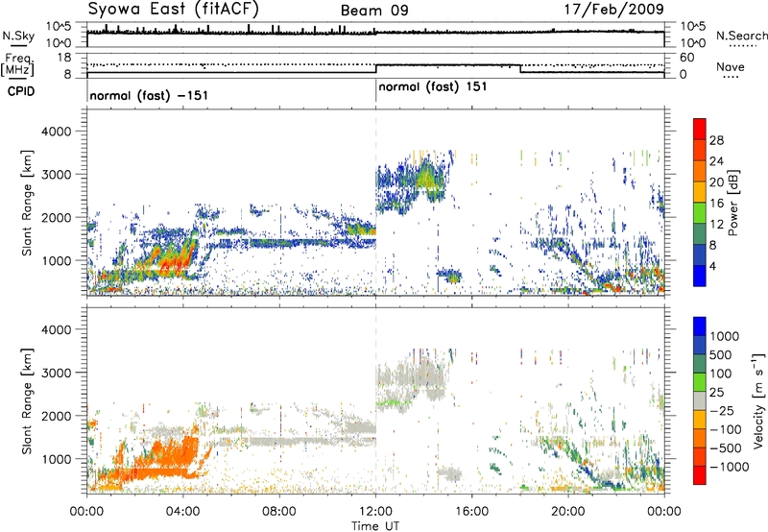Click the '-1000' value on the Velocity colorbar

729,467
